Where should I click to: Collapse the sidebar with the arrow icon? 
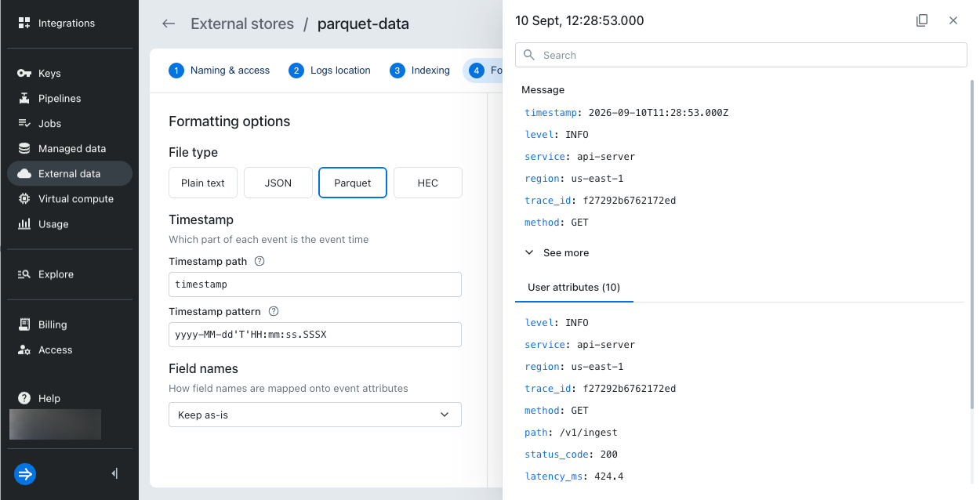(114, 473)
